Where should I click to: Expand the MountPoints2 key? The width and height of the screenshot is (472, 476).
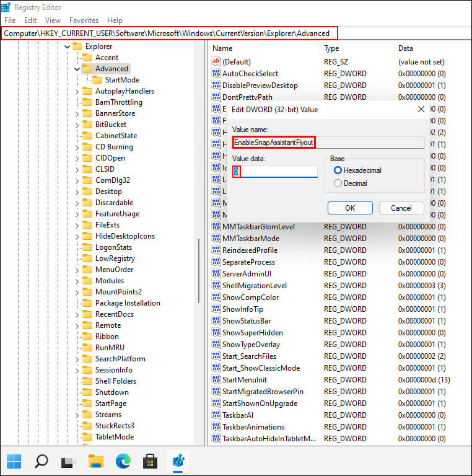tap(77, 293)
